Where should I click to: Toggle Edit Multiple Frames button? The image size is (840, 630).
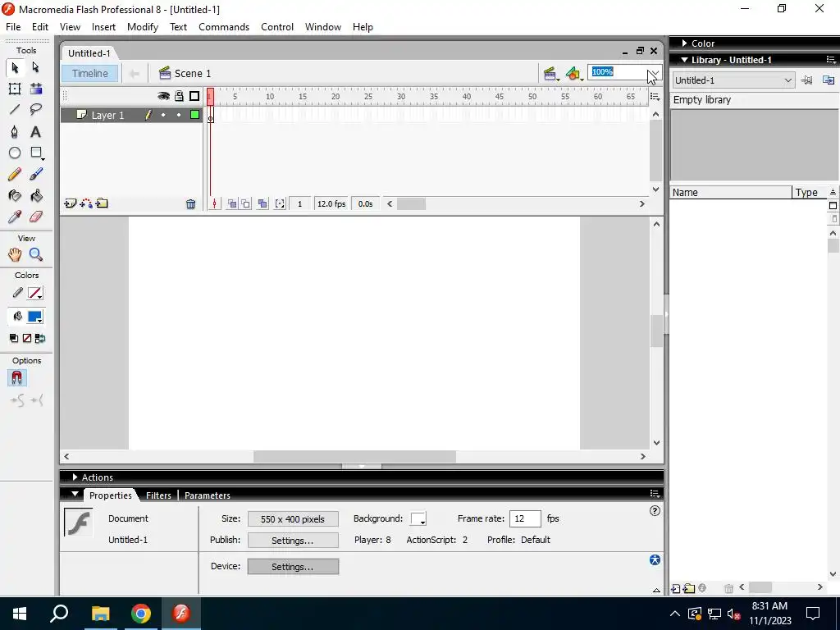pyautogui.click(x=262, y=203)
